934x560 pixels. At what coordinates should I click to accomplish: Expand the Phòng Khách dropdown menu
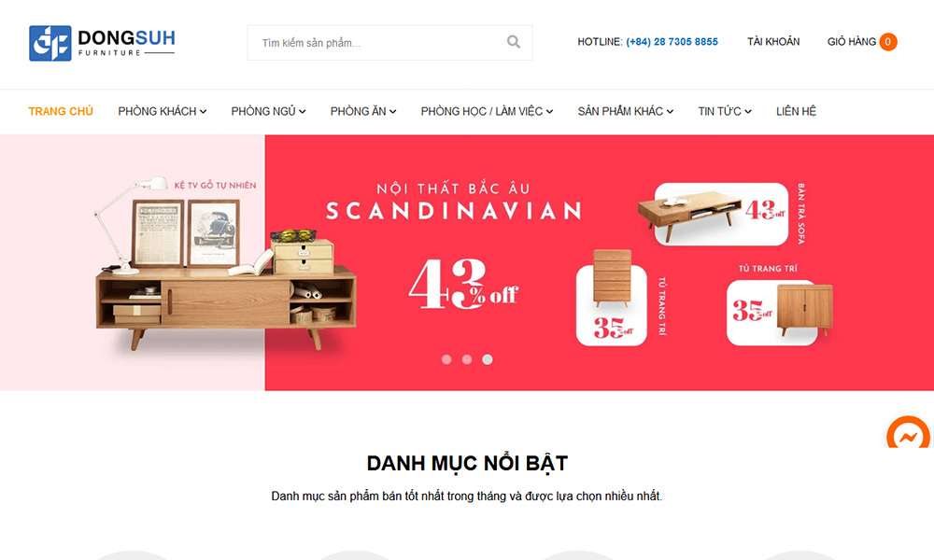(x=162, y=111)
